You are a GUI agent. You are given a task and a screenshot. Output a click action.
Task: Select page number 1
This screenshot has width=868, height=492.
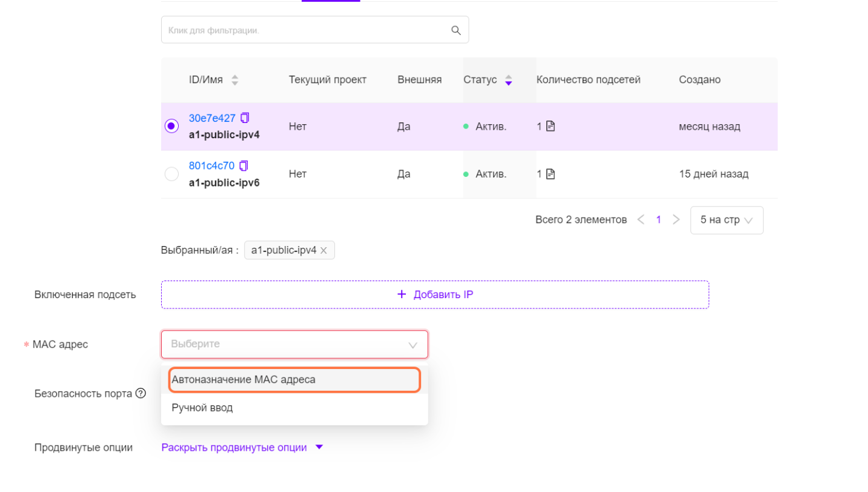coord(659,220)
